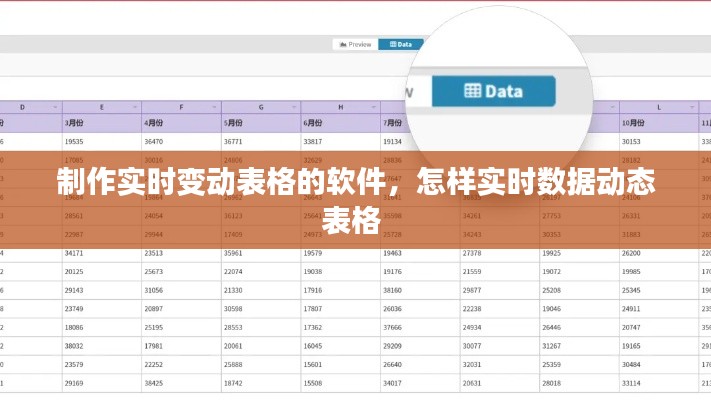Viewport: 711px width, 400px height.
Task: Select the 7月份 header cell
Action: click(x=393, y=123)
